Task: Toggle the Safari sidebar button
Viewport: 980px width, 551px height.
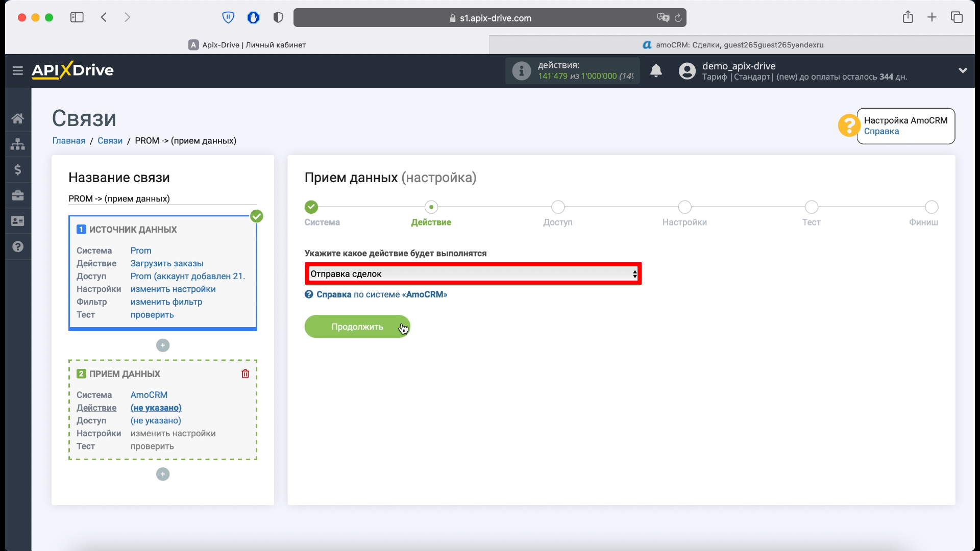Action: coord(77,17)
